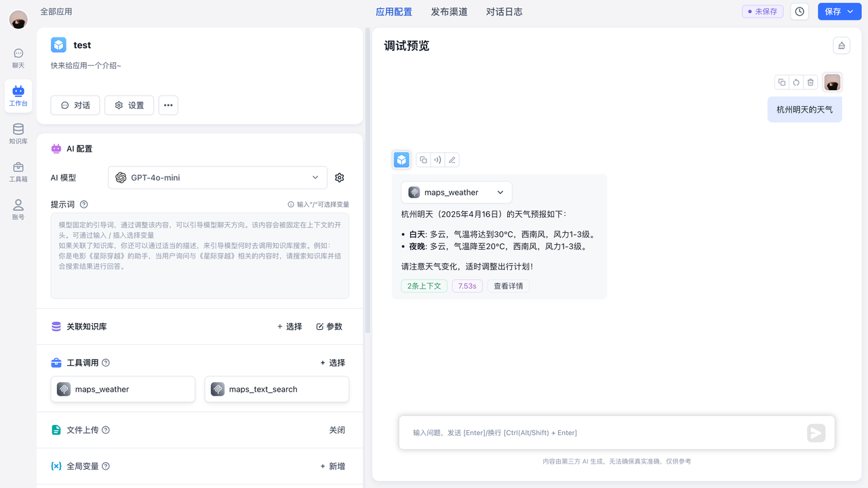
Task: Click the AI model settings gear icon
Action: [340, 178]
